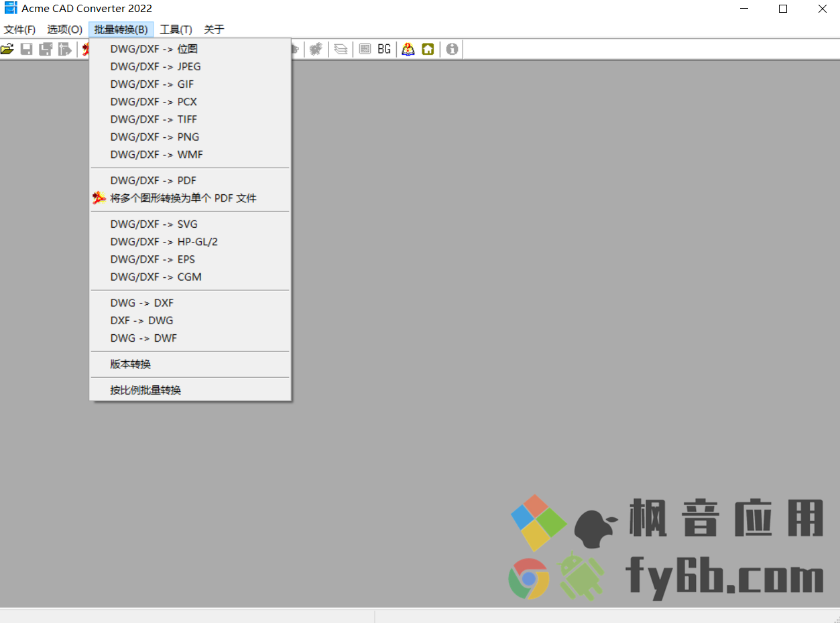Choose DWG -> DWF conversion

point(190,338)
